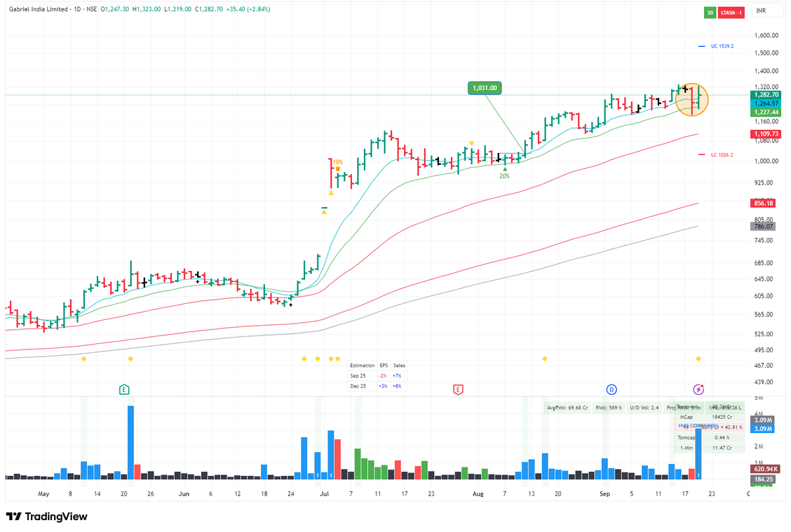Click the cyan 1,264.57 price tag

click(765, 103)
